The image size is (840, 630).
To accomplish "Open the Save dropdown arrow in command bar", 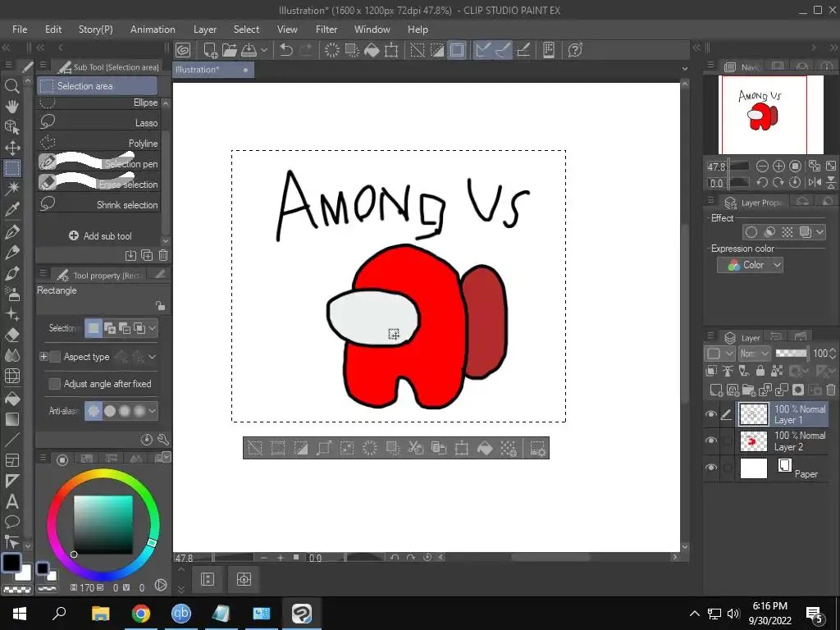I will pyautogui.click(x=263, y=50).
